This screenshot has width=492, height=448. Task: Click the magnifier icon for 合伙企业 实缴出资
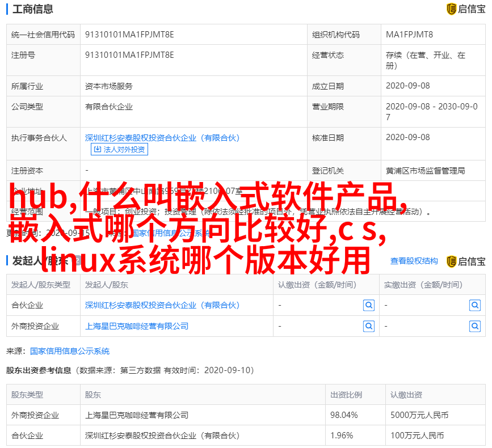(475, 305)
